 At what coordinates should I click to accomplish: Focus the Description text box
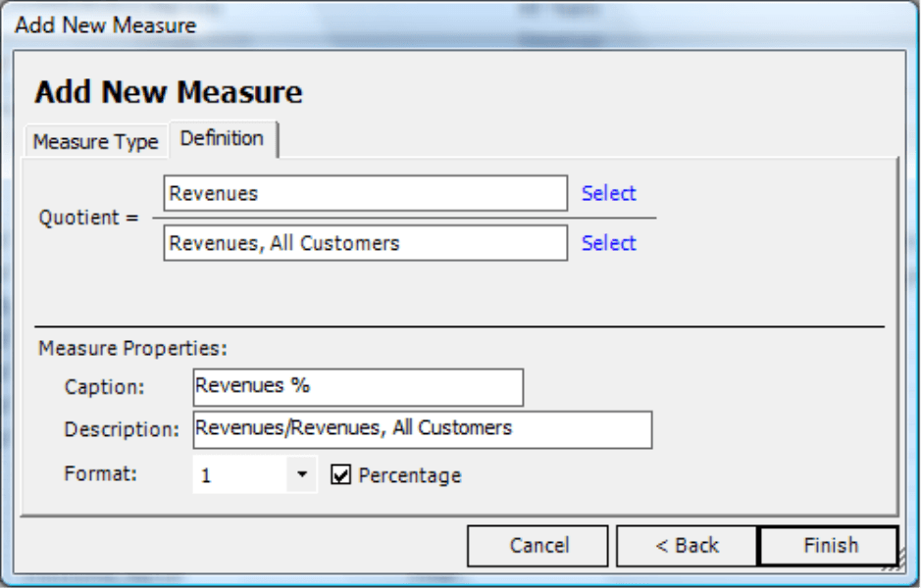[x=423, y=430]
